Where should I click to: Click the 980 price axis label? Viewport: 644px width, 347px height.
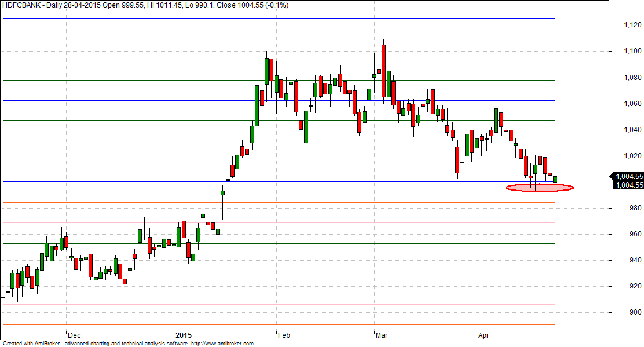tap(635, 208)
